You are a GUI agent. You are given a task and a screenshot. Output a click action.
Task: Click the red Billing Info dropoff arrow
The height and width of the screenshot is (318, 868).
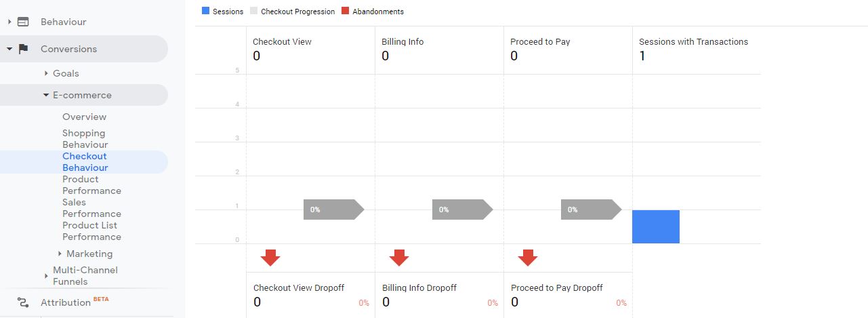coord(399,258)
